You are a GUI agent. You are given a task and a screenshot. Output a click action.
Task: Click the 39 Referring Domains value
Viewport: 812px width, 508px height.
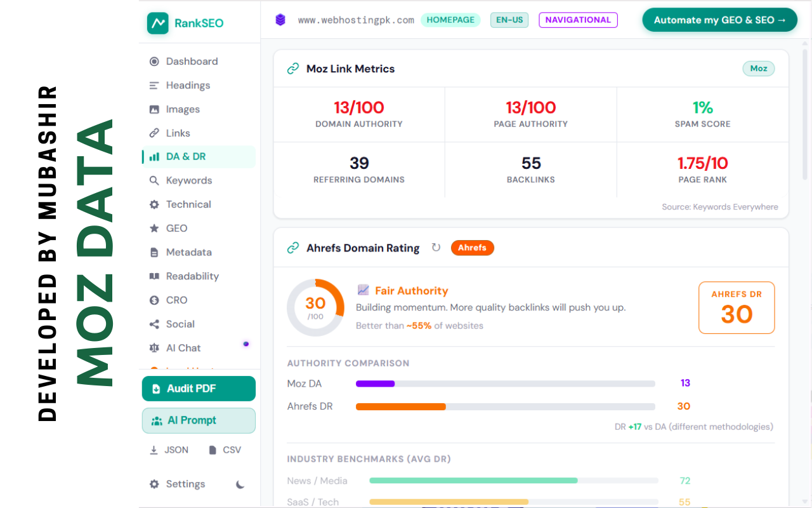point(359,163)
